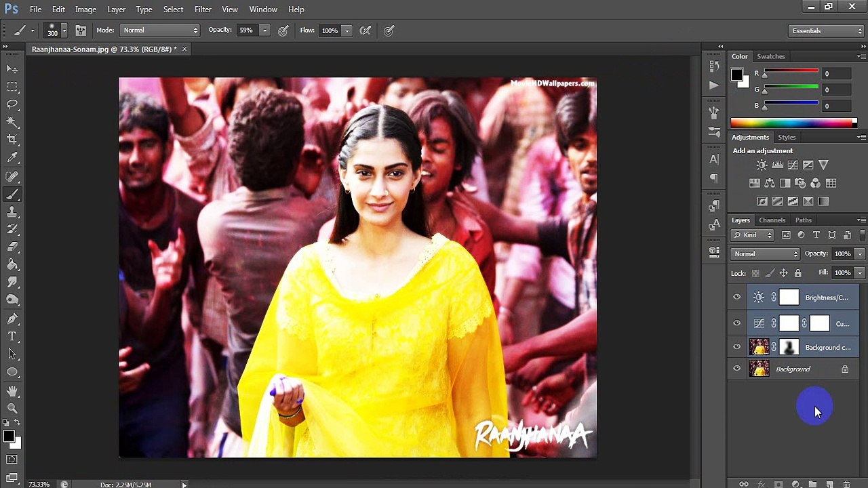868x488 pixels.
Task: Toggle lock all for layer
Action: 797,273
